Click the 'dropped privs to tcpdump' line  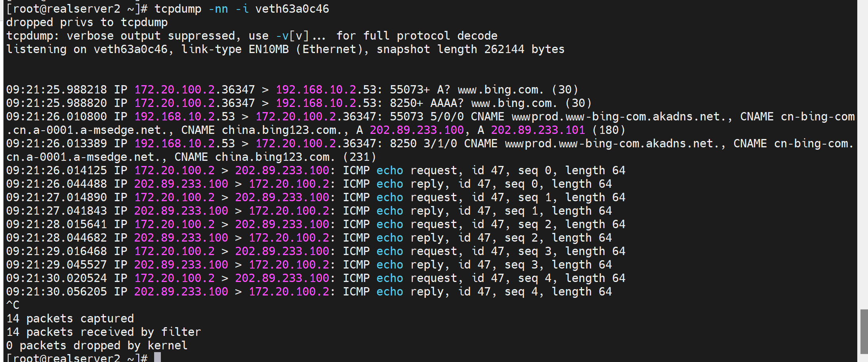tap(87, 22)
